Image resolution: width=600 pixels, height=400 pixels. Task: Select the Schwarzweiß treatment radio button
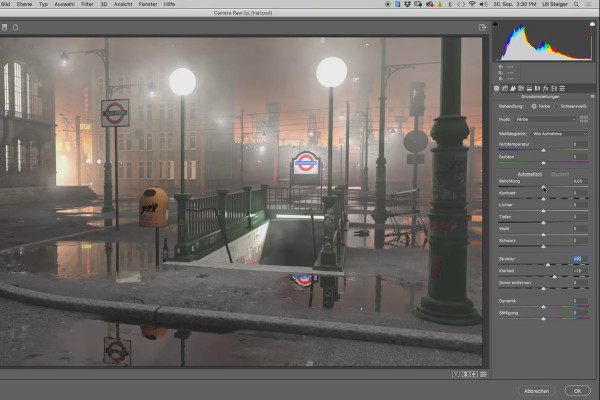click(556, 106)
